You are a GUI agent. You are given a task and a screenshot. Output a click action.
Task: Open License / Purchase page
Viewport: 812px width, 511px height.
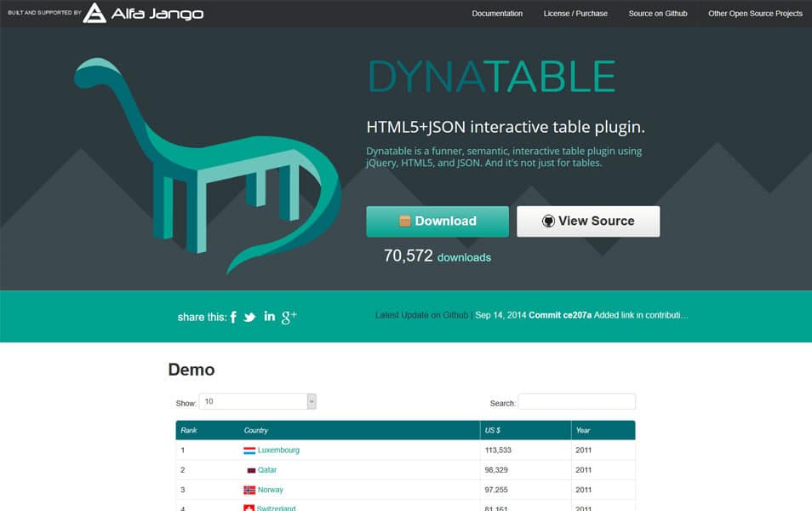pyautogui.click(x=575, y=14)
